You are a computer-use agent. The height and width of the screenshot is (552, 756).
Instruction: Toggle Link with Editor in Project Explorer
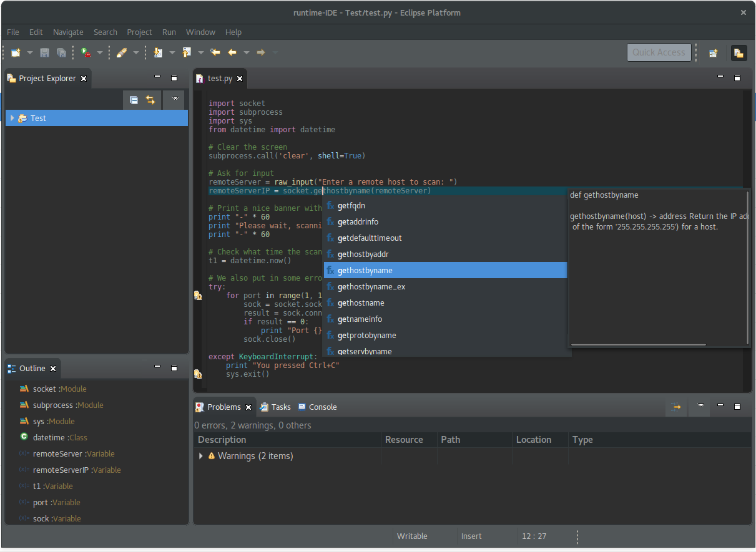click(150, 100)
